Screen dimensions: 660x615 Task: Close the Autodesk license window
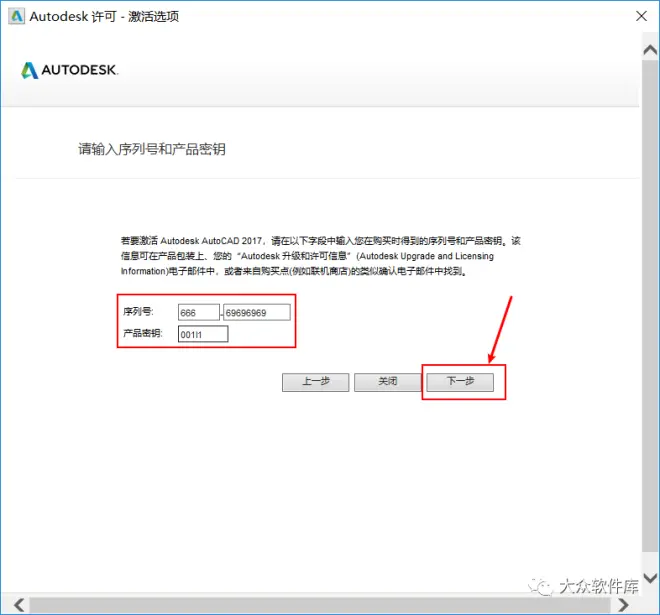click(x=641, y=16)
